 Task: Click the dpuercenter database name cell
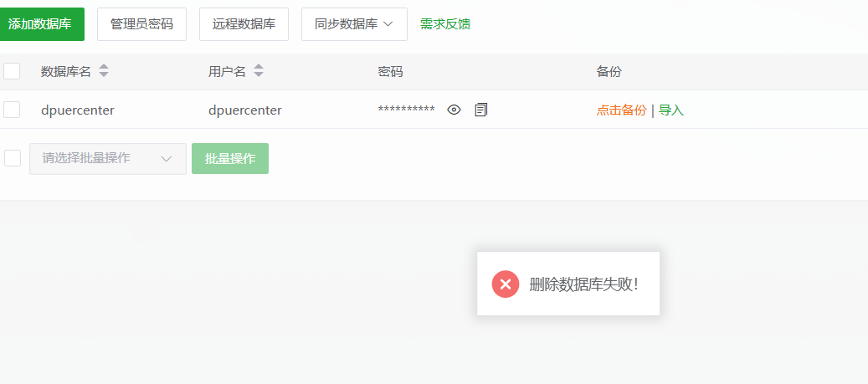point(78,110)
